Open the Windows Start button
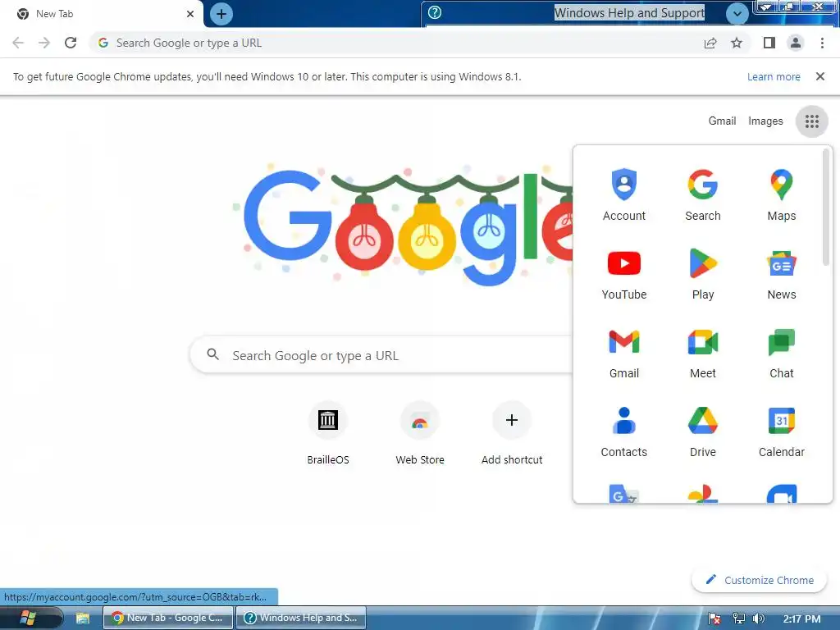This screenshot has height=630, width=840. 28,618
